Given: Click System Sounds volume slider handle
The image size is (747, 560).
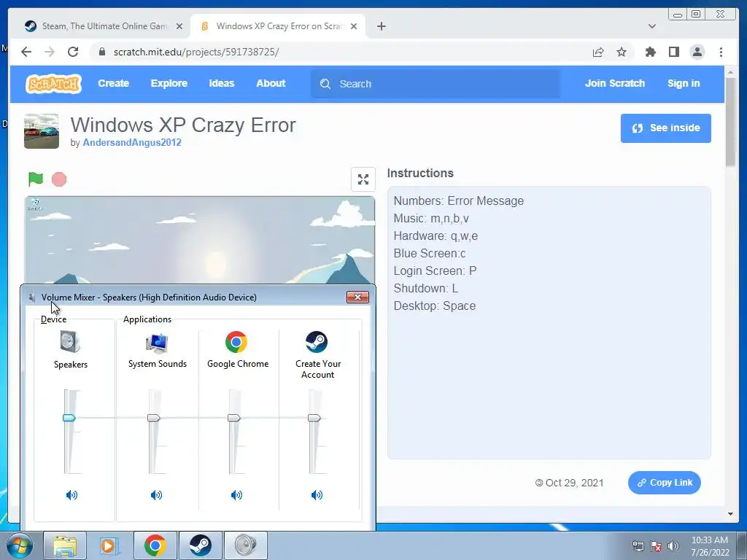Looking at the screenshot, I should click(154, 418).
